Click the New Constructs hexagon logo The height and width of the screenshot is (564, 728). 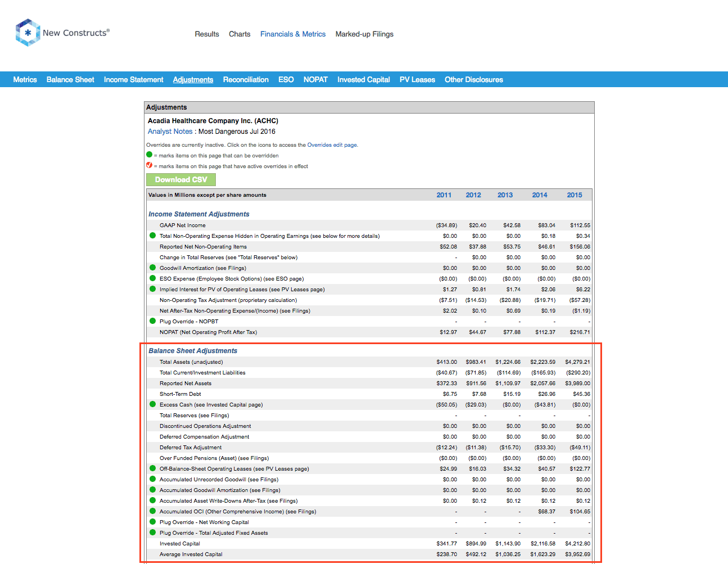28,33
